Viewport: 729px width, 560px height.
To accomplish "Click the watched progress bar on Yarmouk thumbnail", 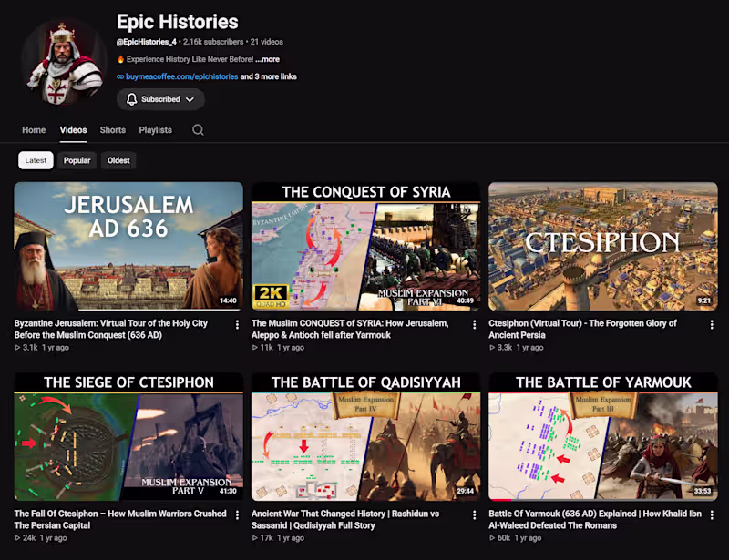I will click(x=499, y=500).
